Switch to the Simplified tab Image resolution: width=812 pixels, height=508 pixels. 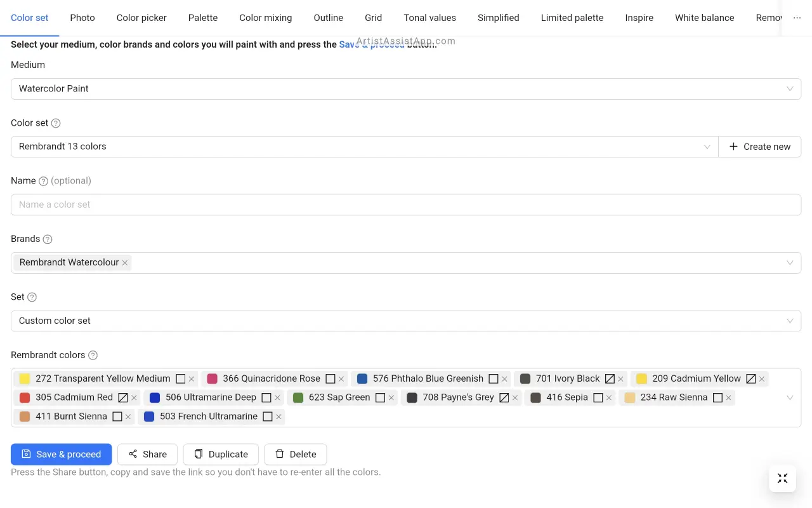pyautogui.click(x=499, y=18)
